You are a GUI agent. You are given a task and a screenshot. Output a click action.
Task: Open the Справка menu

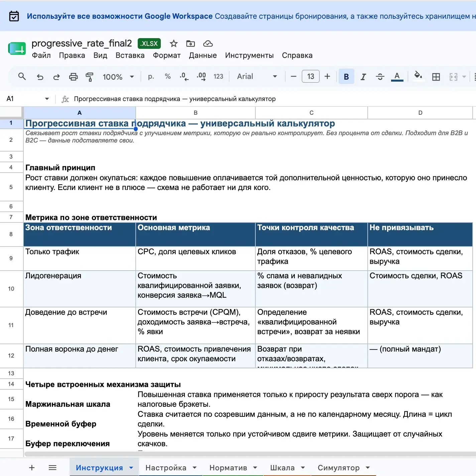(297, 56)
